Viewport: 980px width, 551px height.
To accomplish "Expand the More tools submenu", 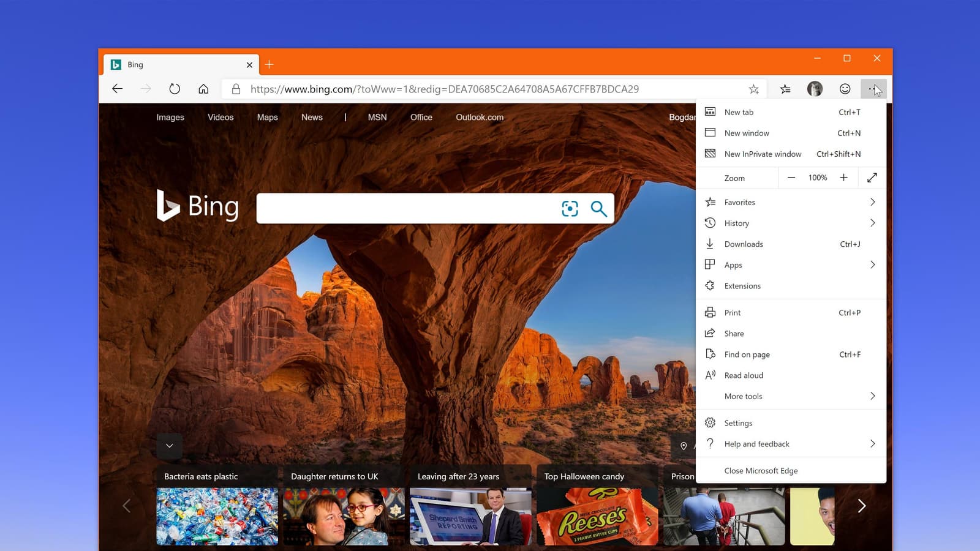I will [791, 395].
